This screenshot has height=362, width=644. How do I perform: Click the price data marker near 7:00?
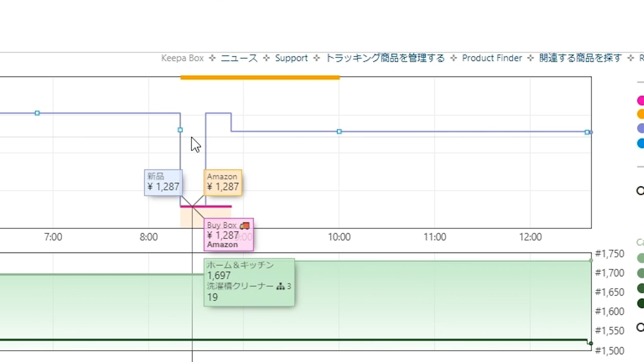tap(37, 113)
